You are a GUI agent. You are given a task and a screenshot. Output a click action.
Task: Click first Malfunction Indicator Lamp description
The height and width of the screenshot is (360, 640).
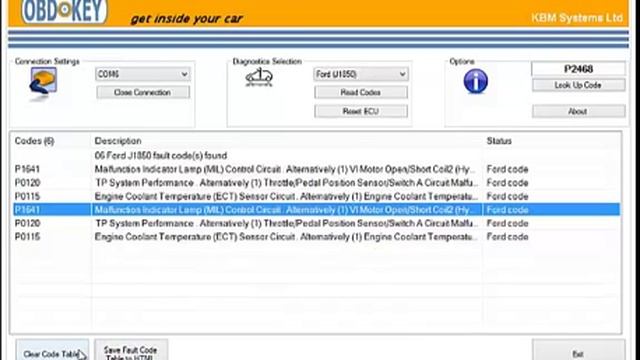[x=285, y=169]
